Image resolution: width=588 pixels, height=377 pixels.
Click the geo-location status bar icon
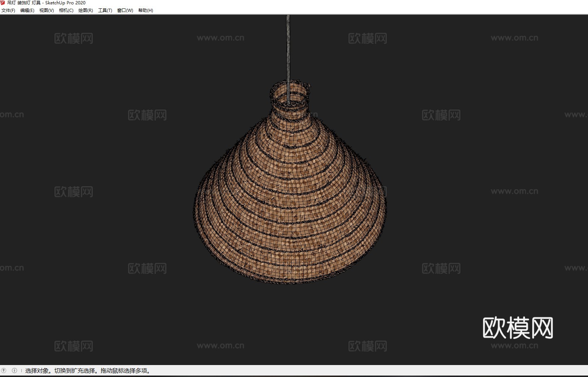pos(4,370)
